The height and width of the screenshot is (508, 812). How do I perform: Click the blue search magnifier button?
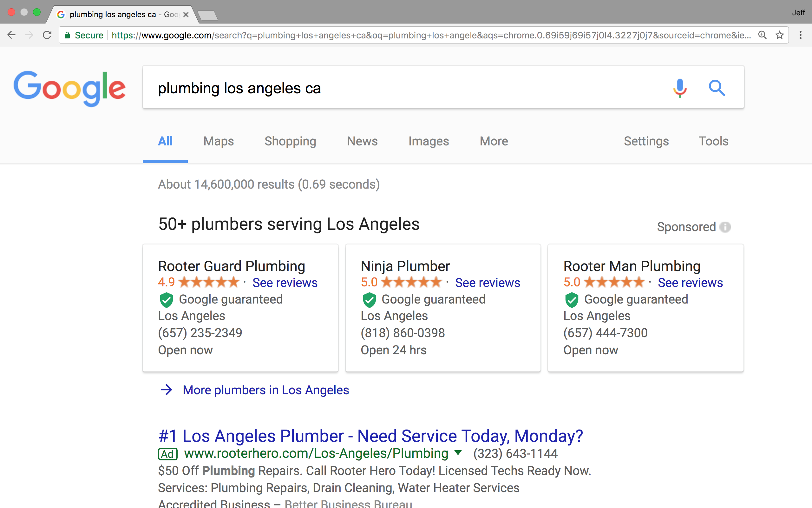(x=717, y=88)
